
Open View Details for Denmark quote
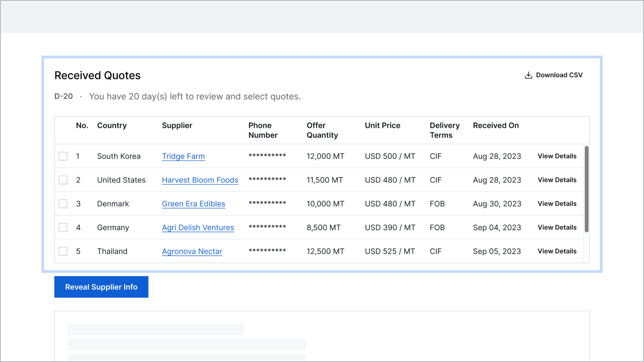tap(557, 204)
